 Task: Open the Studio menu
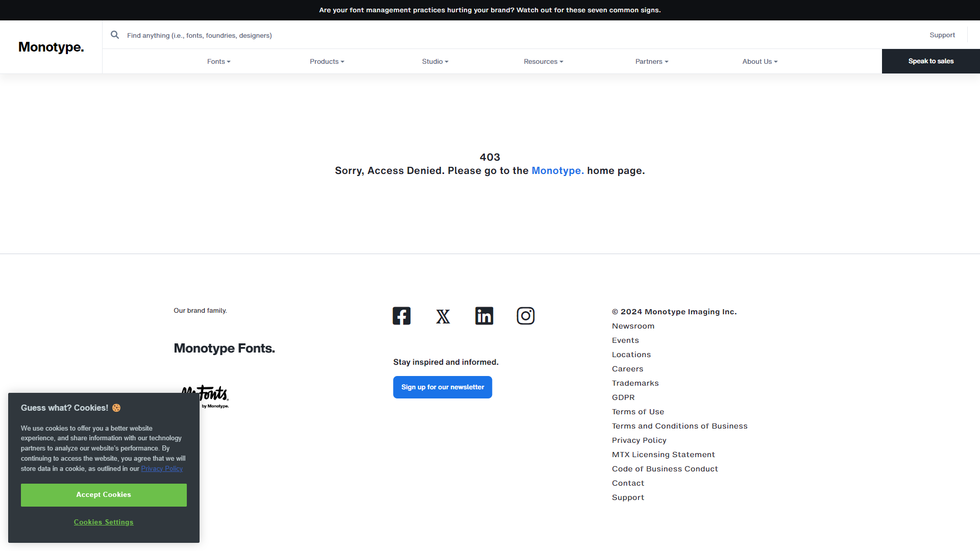435,61
